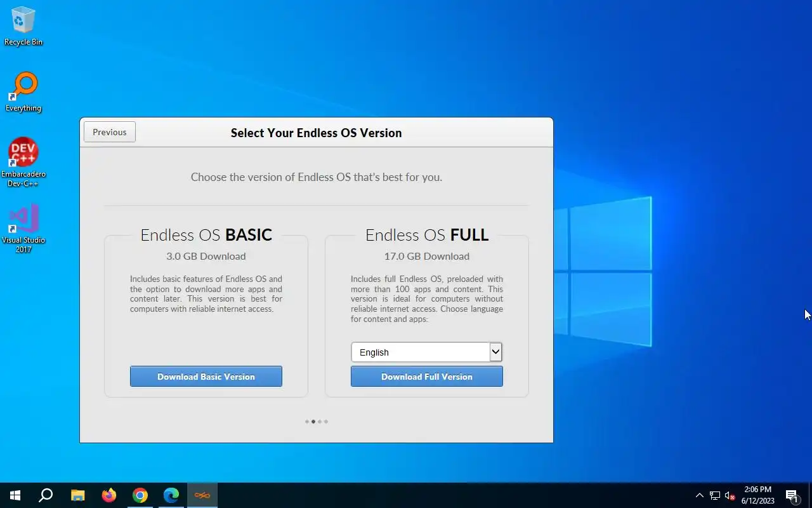Click the active second page indicator dot

(313, 422)
